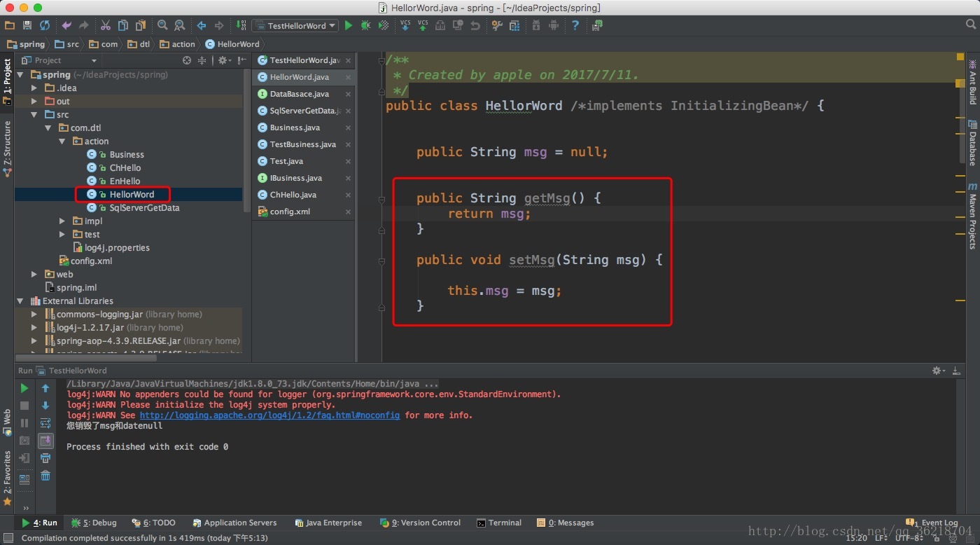Image resolution: width=980 pixels, height=545 pixels.
Task: Select the ChHello class in project tree
Action: [125, 167]
